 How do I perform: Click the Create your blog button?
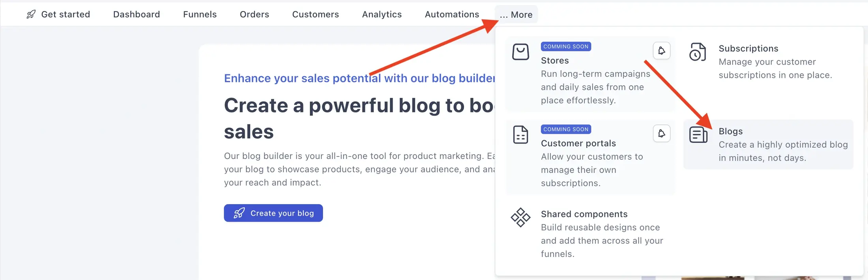click(x=273, y=213)
